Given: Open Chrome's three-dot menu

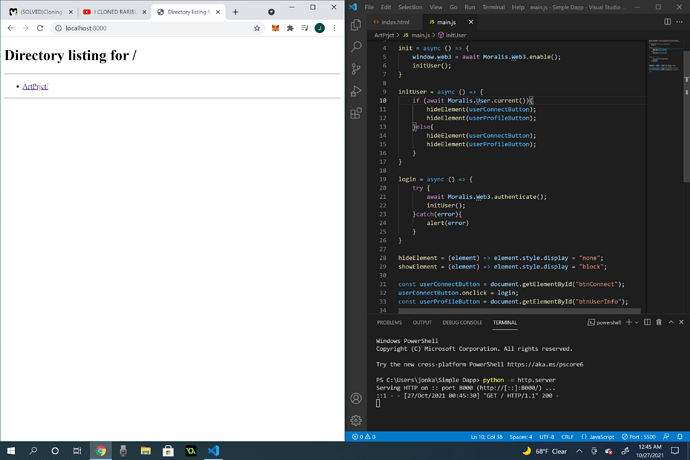Looking at the screenshot, I should tap(334, 28).
